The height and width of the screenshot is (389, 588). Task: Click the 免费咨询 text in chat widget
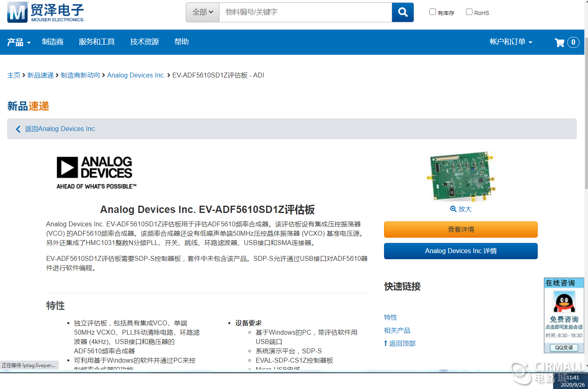(564, 319)
